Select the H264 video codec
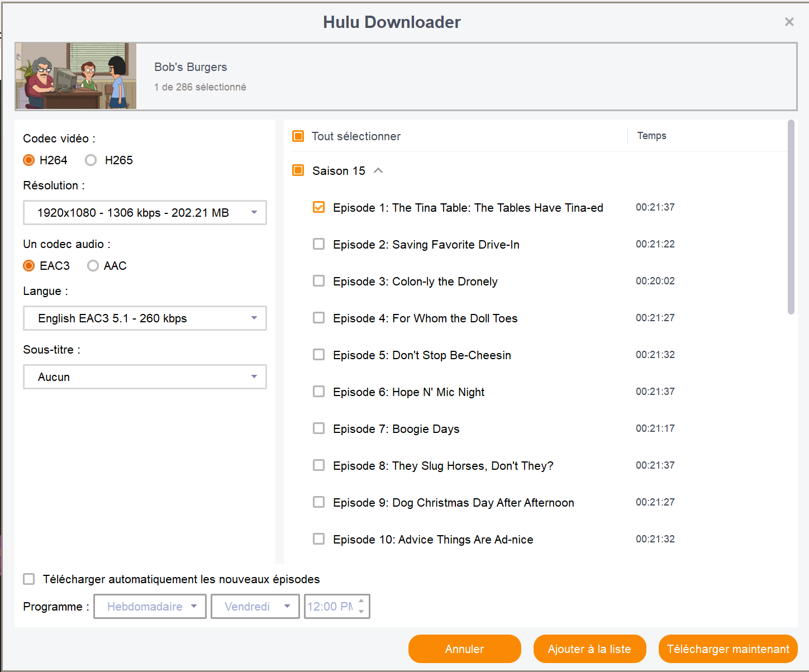809x672 pixels. pyautogui.click(x=29, y=160)
